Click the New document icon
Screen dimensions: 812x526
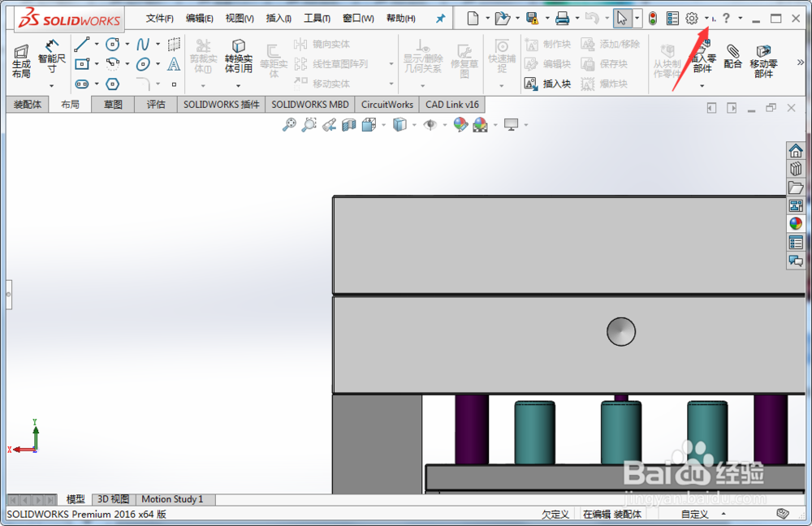pyautogui.click(x=473, y=19)
